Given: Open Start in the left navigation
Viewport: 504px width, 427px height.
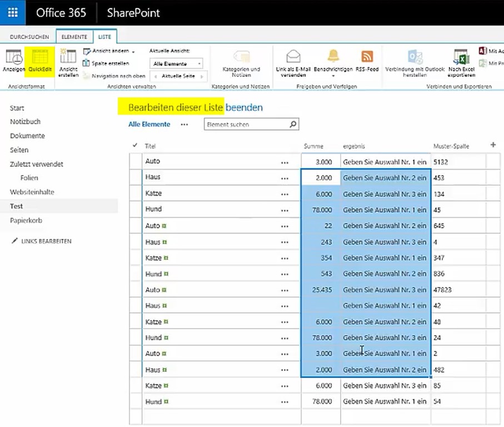Looking at the screenshot, I should point(17,108).
